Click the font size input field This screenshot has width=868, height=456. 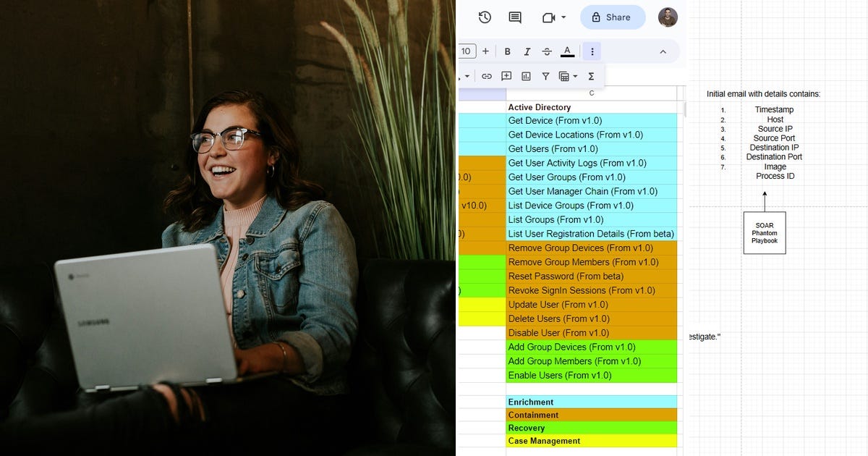(x=467, y=51)
